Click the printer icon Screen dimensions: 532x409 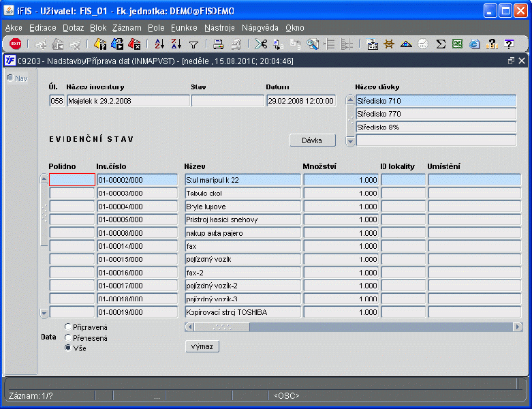click(218, 44)
